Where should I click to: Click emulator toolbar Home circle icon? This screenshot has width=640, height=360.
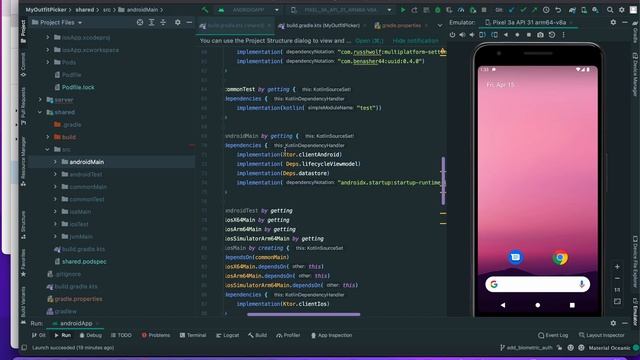[517, 35]
